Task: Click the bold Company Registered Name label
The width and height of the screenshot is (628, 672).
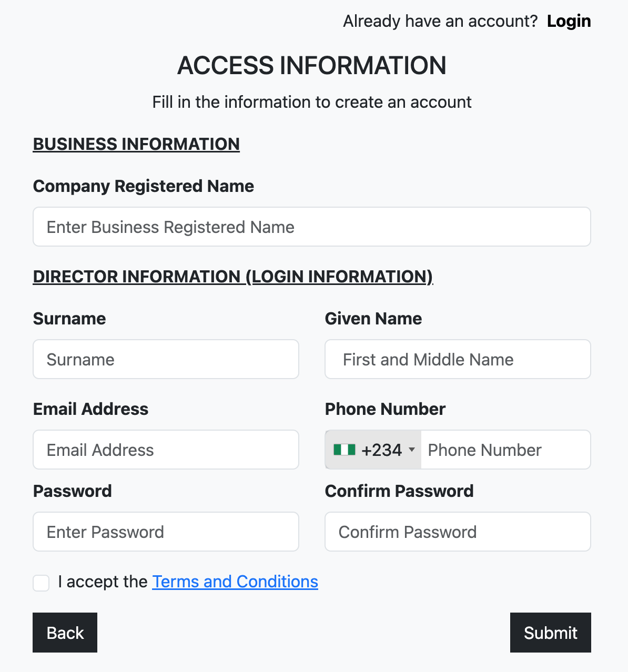Action: click(143, 186)
